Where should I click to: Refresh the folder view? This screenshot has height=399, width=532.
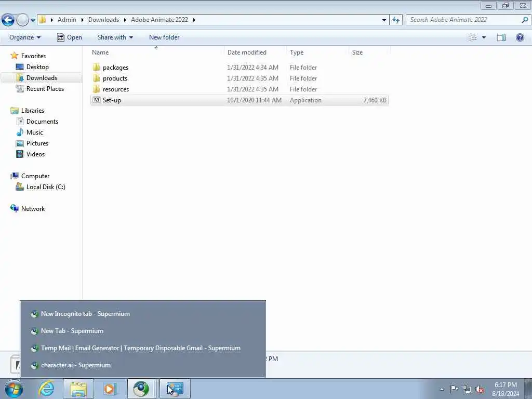pyautogui.click(x=395, y=20)
